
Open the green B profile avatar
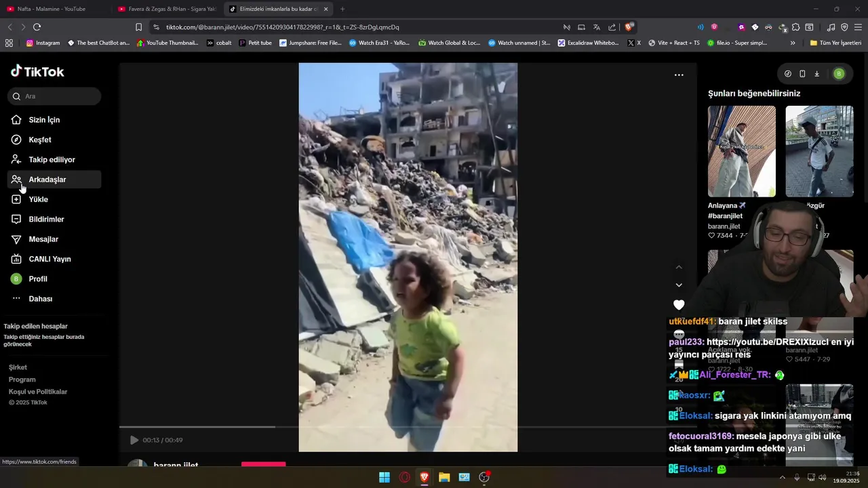(x=839, y=74)
